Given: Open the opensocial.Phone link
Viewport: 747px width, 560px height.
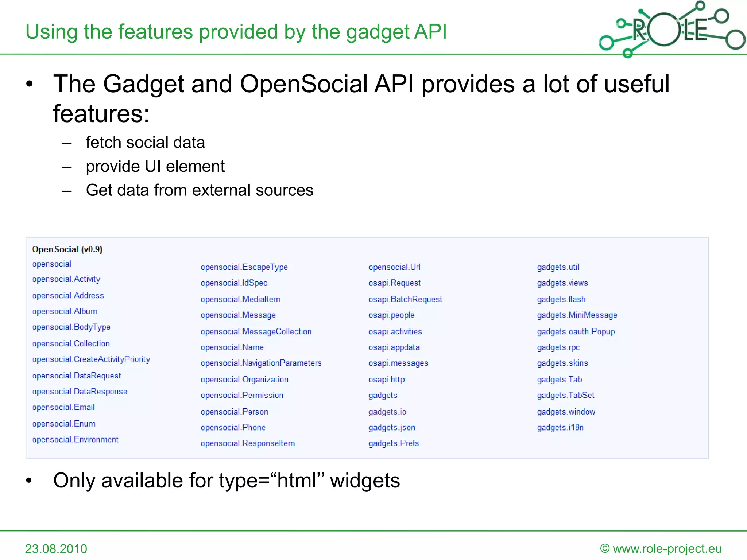Looking at the screenshot, I should click(x=233, y=428).
